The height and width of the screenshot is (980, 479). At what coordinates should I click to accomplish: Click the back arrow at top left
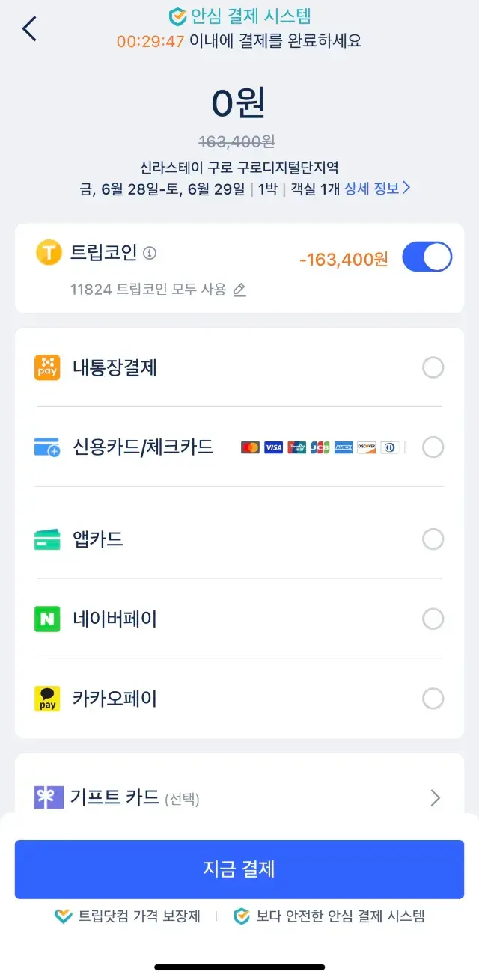click(x=28, y=28)
